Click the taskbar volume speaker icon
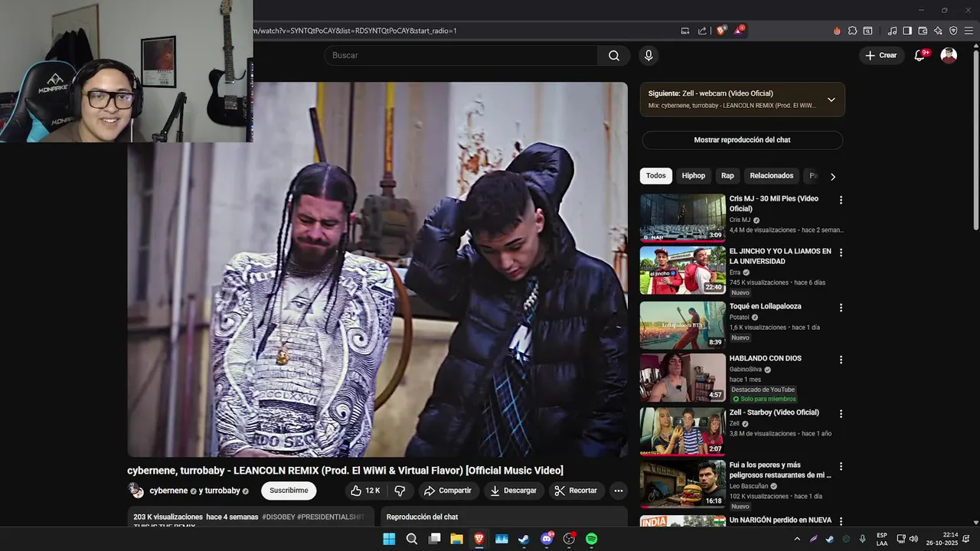This screenshot has width=980, height=551. tap(913, 539)
